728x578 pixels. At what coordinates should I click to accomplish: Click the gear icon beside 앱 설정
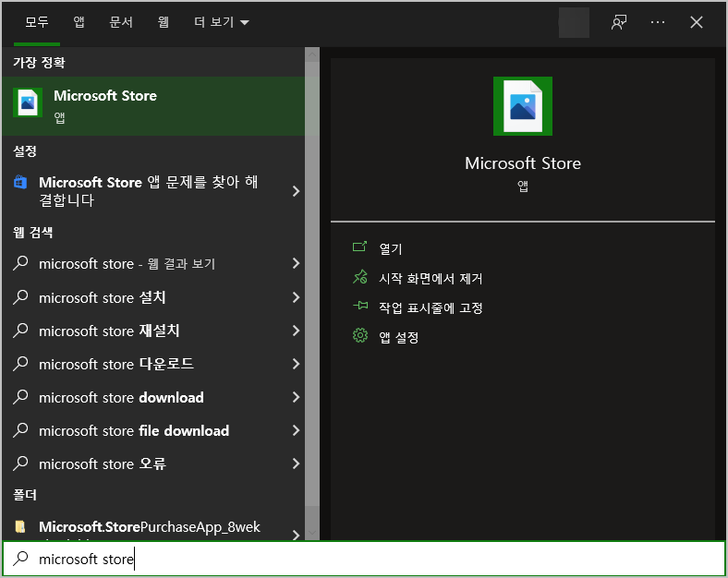coord(359,335)
